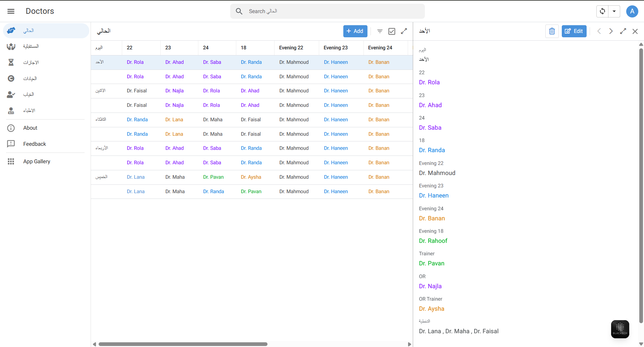Open the dropdown arrow next to sync

(614, 11)
